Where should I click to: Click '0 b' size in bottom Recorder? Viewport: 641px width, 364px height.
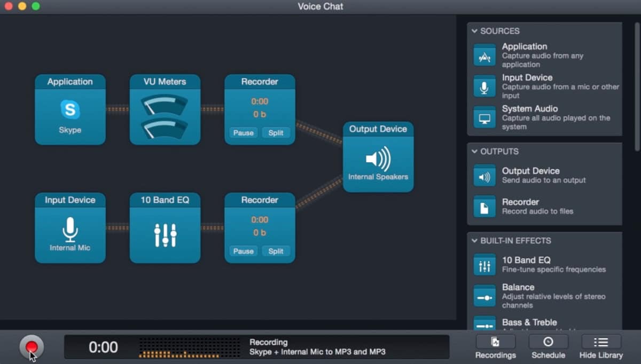tap(260, 233)
